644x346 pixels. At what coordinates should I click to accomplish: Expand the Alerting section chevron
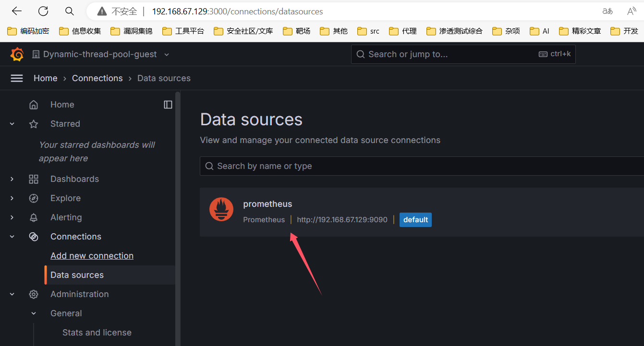(x=12, y=217)
